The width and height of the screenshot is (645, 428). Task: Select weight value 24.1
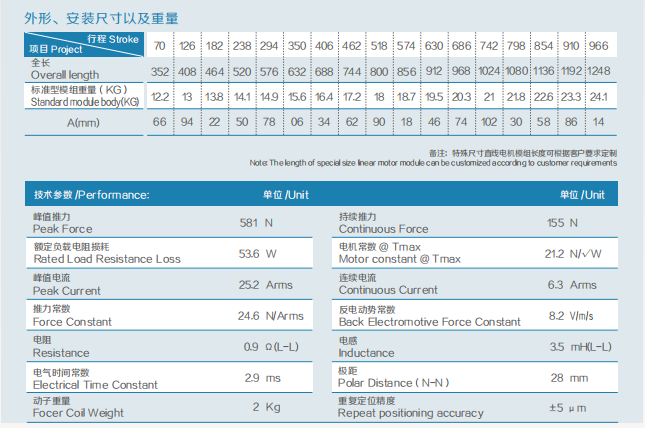[x=599, y=97]
